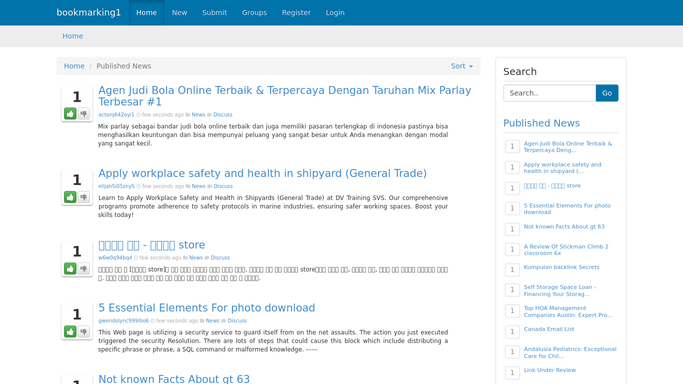Upvote 5 Essential Elements For photo download
Screen dimensions: 683x384
tap(70, 331)
